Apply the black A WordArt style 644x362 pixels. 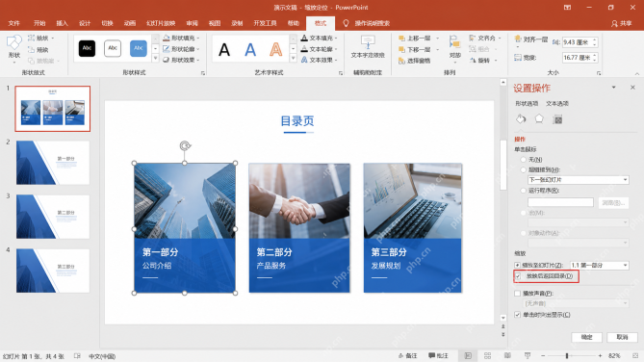point(224,50)
